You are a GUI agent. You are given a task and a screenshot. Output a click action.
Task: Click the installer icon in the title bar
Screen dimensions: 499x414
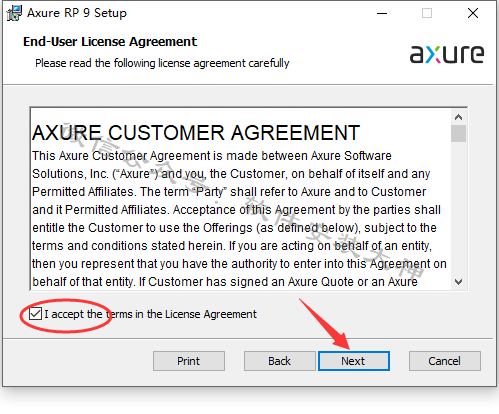(14, 13)
